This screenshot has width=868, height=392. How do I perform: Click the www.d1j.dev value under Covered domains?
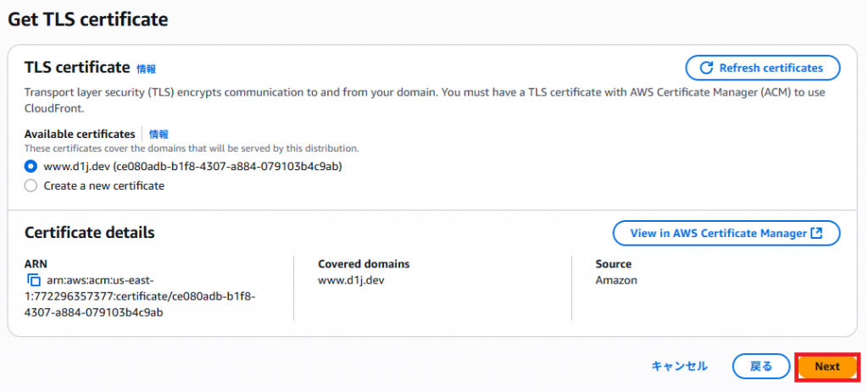[351, 280]
